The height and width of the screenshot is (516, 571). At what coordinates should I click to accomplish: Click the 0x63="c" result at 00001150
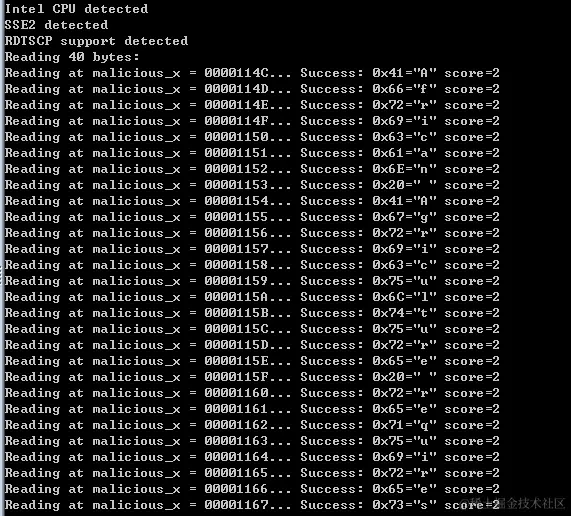404,137
